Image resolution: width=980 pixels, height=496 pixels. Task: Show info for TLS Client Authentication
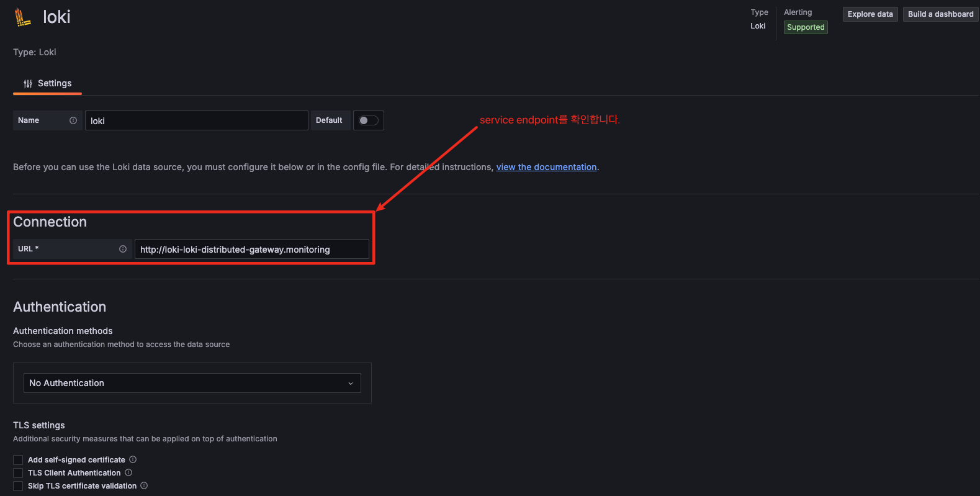pos(128,472)
